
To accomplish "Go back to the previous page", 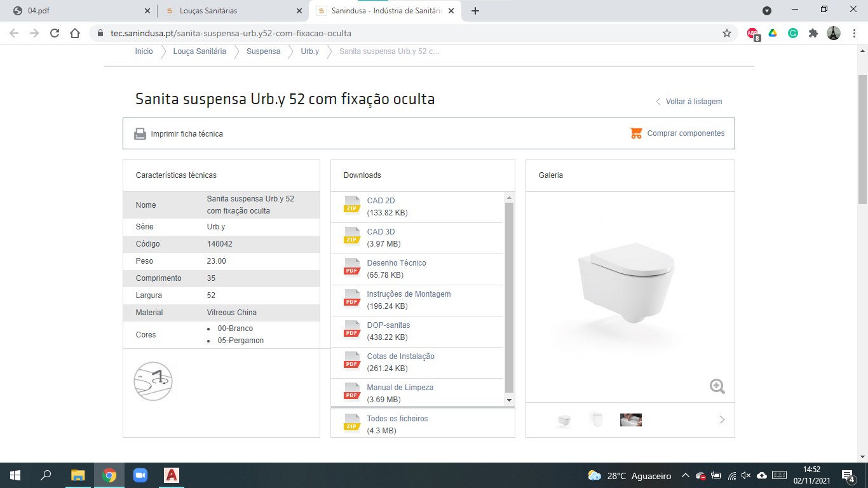I will [15, 33].
